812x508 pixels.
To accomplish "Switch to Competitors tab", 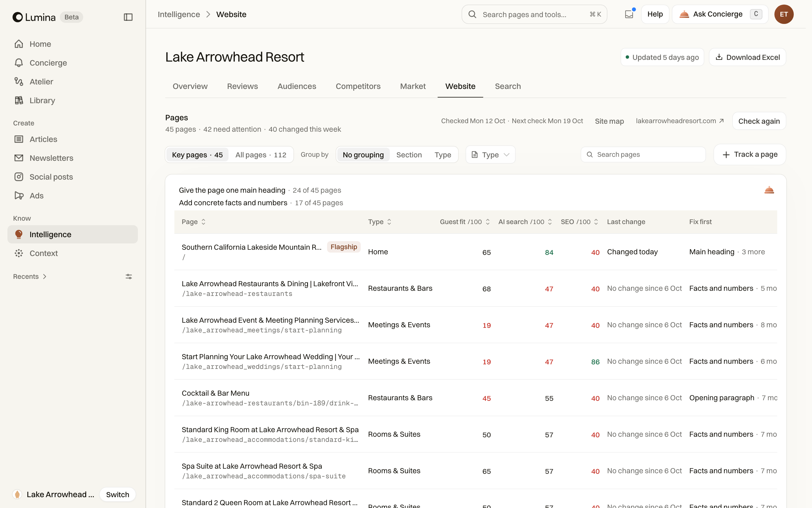I will click(358, 86).
